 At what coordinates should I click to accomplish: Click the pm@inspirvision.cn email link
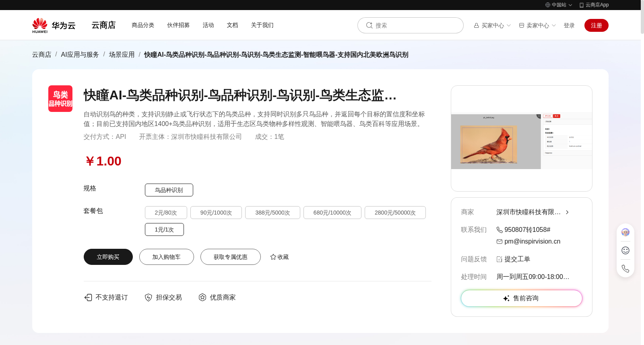(x=532, y=242)
